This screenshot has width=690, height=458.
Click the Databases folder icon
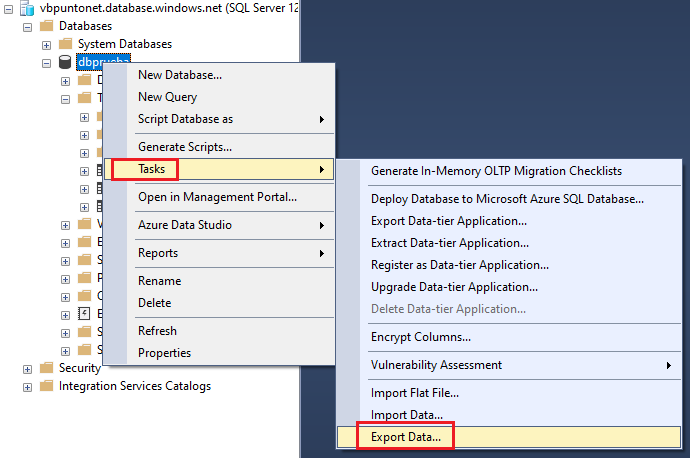[x=46, y=26]
